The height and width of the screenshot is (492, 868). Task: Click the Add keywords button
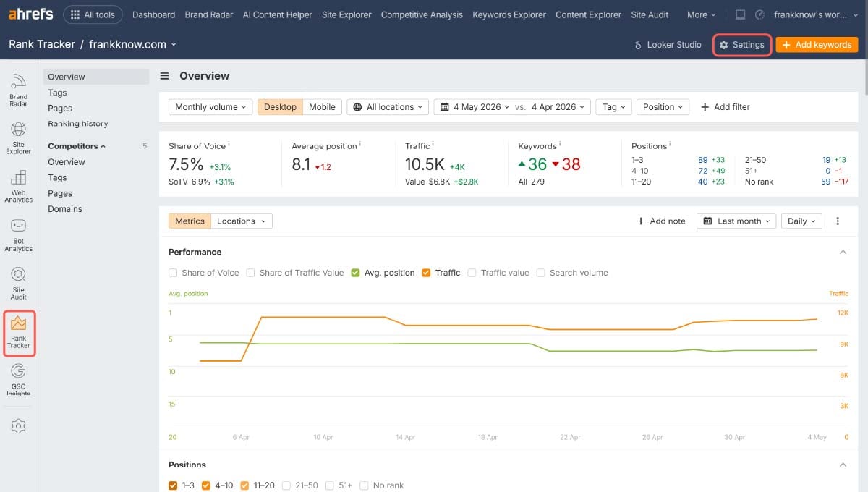[817, 45]
